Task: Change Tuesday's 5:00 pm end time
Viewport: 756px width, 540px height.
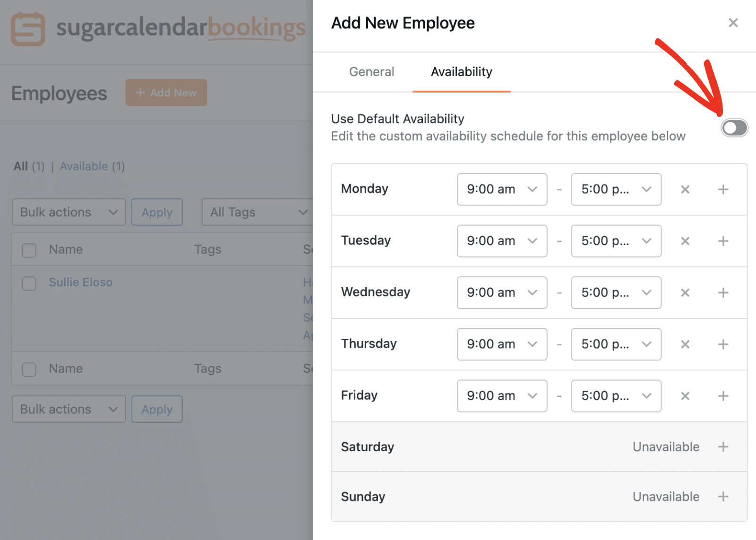Action: (x=616, y=241)
